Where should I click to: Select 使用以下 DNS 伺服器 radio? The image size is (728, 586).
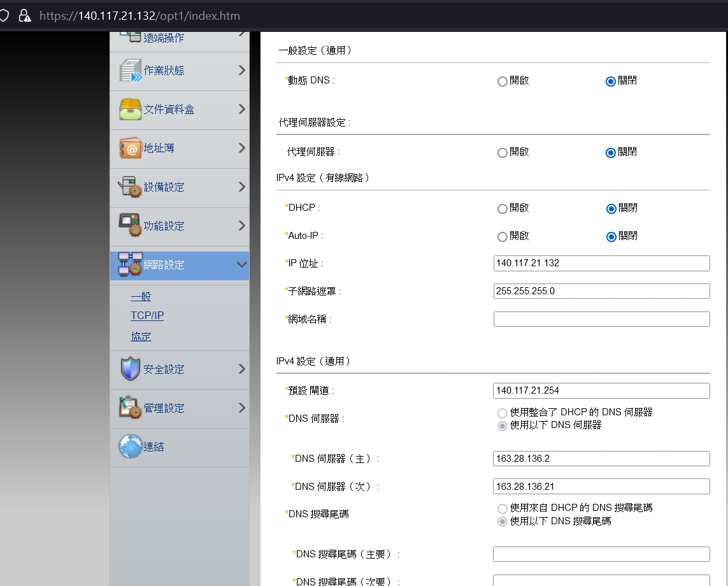[x=502, y=425]
